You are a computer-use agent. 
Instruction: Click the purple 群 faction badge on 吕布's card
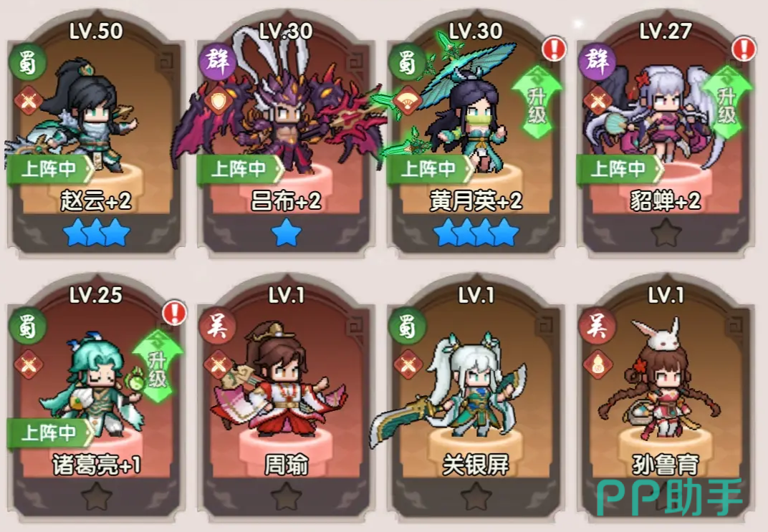[218, 61]
